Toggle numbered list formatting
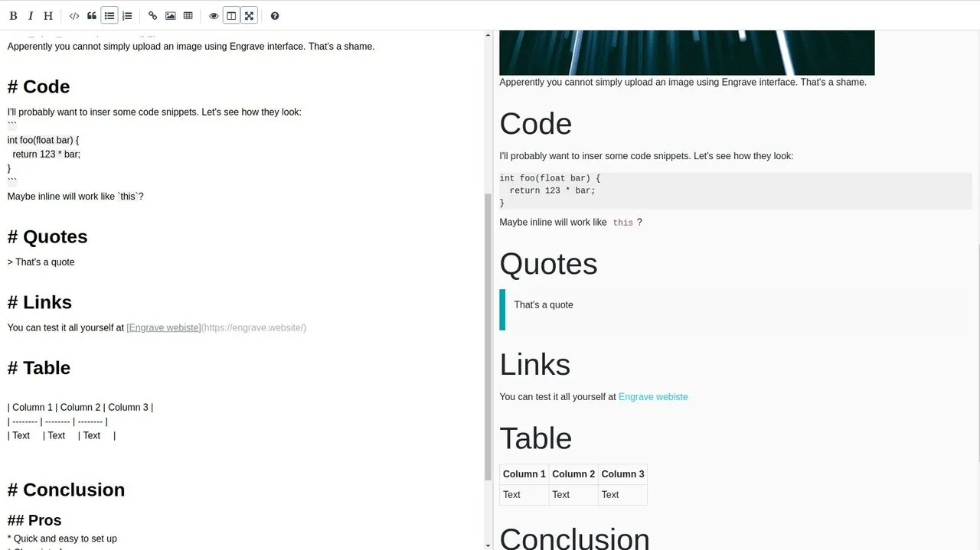 pos(127,15)
